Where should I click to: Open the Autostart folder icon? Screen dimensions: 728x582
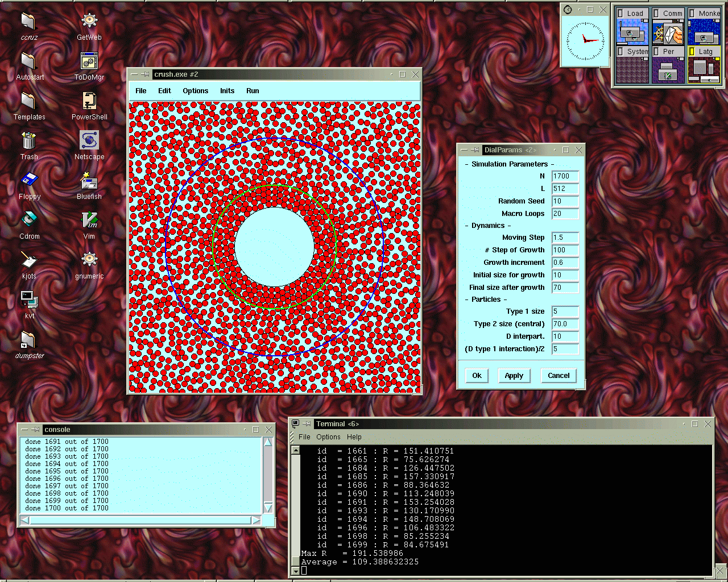point(28,61)
